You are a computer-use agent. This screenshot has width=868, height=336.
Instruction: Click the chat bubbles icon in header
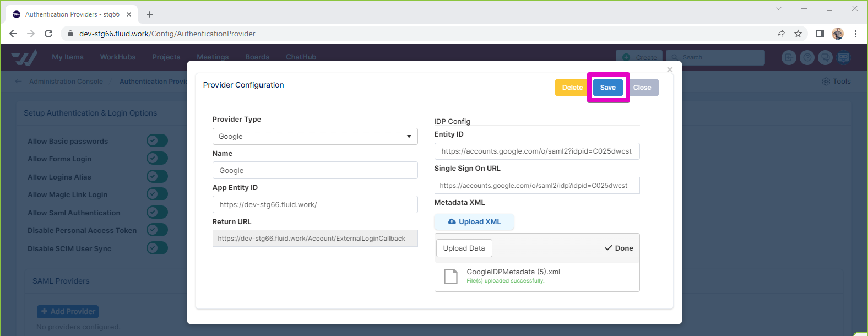coord(825,57)
